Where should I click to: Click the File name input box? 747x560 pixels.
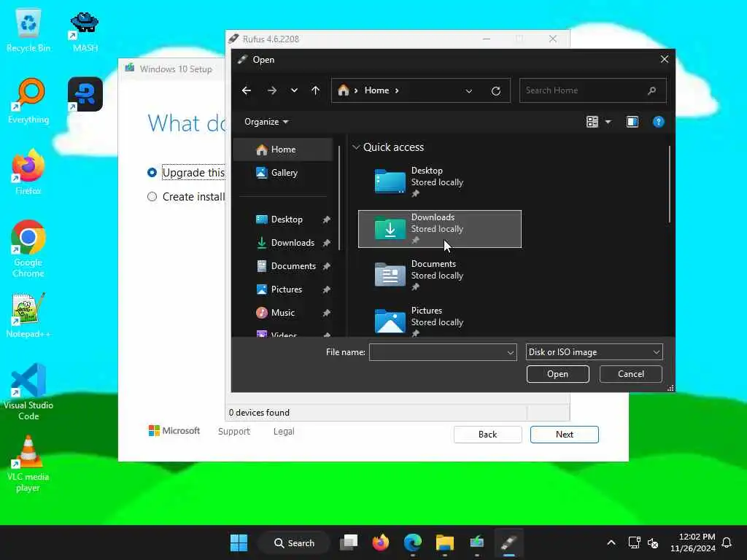(438, 352)
